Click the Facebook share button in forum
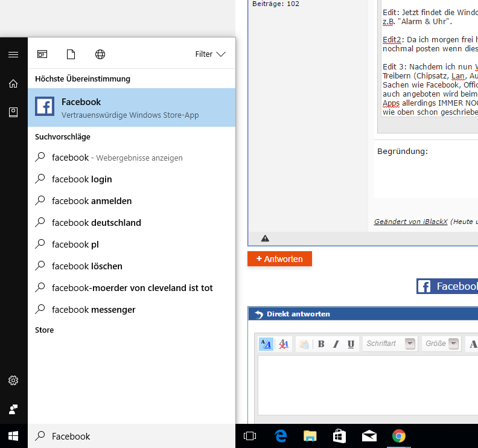The height and width of the screenshot is (448, 478). pos(447,286)
